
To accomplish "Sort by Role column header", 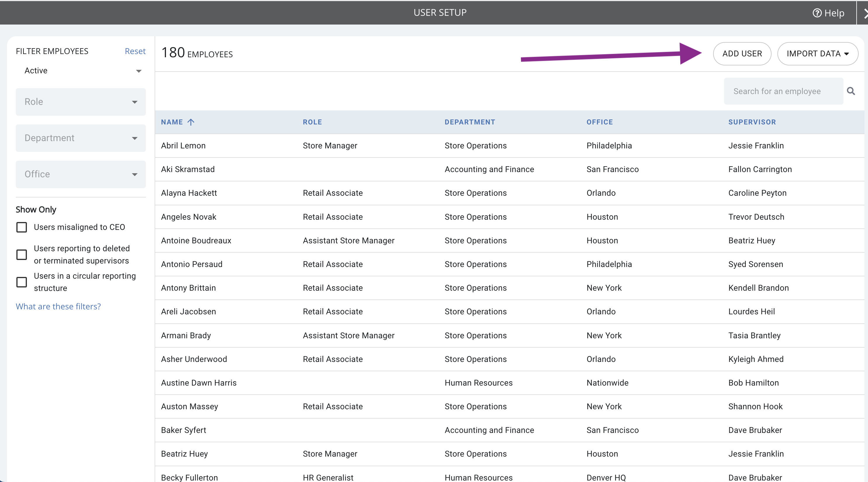I will click(x=312, y=122).
